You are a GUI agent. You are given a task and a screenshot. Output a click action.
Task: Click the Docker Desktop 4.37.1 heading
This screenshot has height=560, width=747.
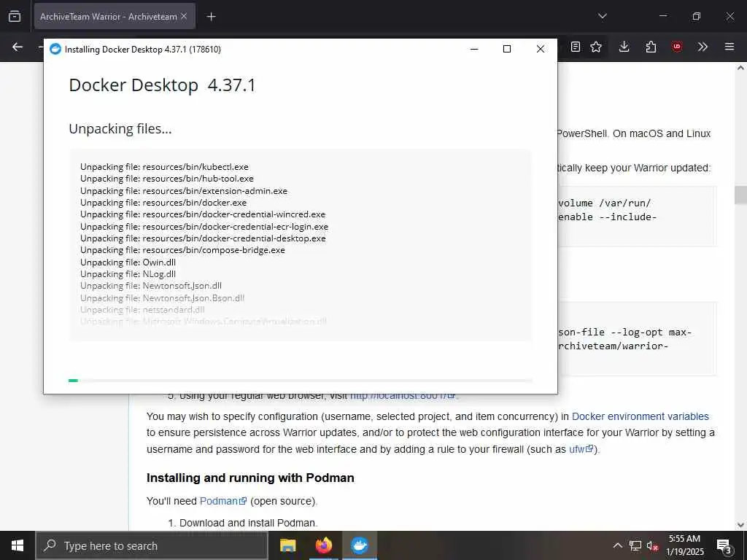(162, 85)
